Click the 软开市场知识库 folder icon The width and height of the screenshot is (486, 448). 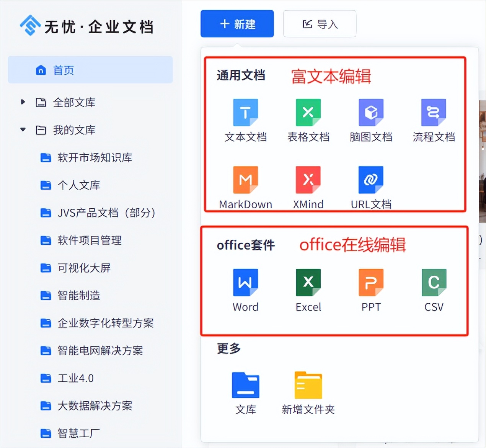tap(46, 158)
